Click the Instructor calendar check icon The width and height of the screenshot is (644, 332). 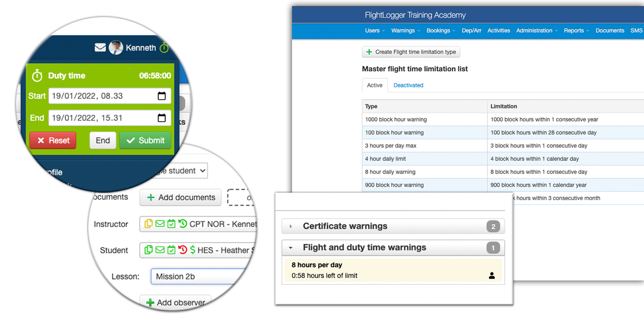[171, 224]
